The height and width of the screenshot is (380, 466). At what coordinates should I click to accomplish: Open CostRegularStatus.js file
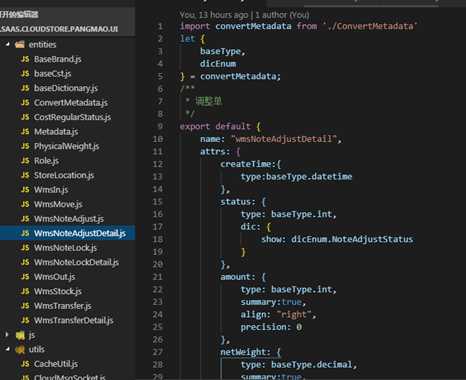point(72,117)
